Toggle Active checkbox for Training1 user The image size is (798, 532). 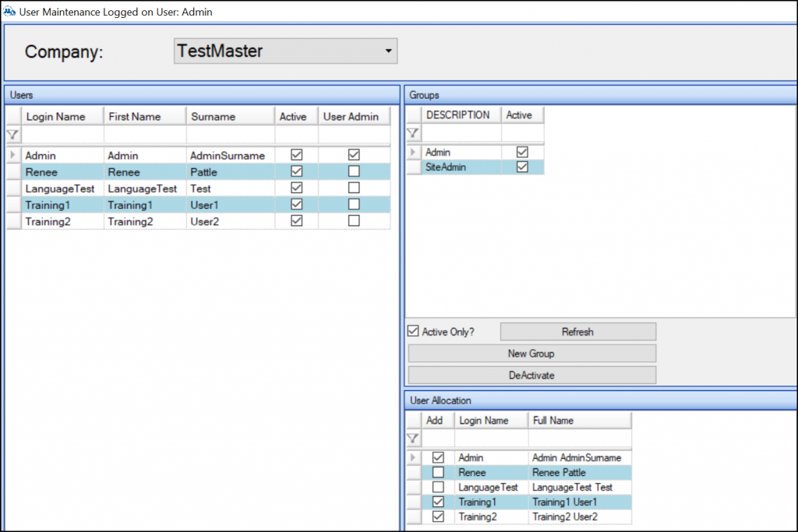tap(297, 204)
